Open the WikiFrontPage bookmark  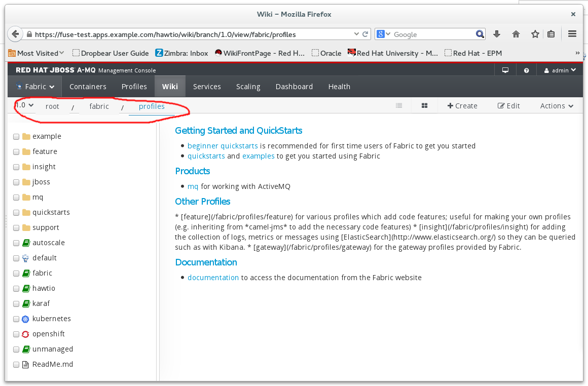tap(260, 53)
